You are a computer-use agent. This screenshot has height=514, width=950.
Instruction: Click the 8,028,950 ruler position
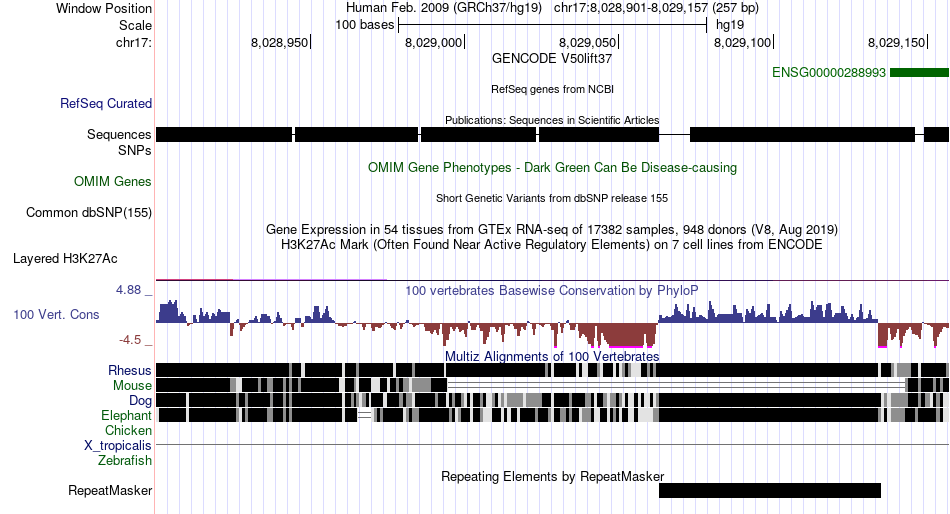pos(279,42)
